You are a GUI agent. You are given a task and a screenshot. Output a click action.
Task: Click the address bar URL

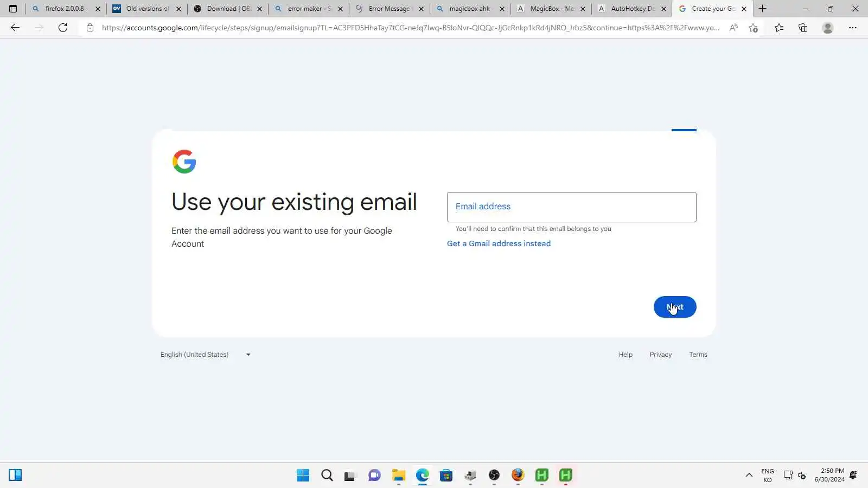pyautogui.click(x=411, y=28)
